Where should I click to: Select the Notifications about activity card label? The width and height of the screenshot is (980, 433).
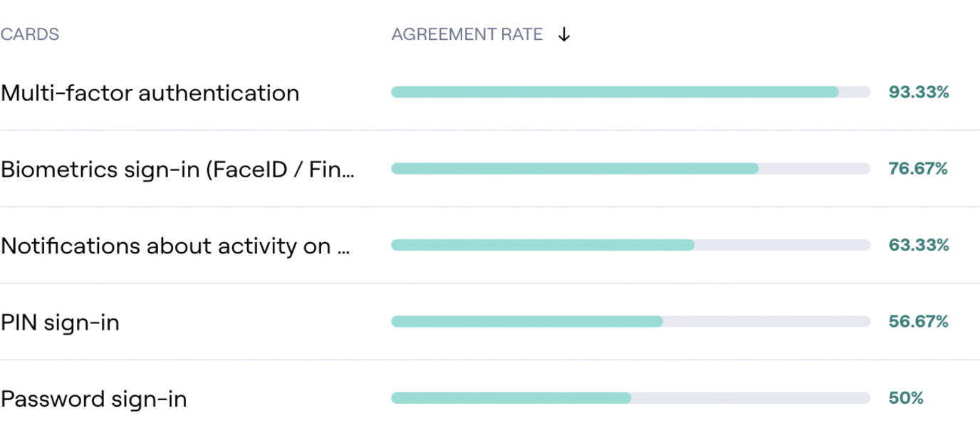pyautogui.click(x=175, y=246)
